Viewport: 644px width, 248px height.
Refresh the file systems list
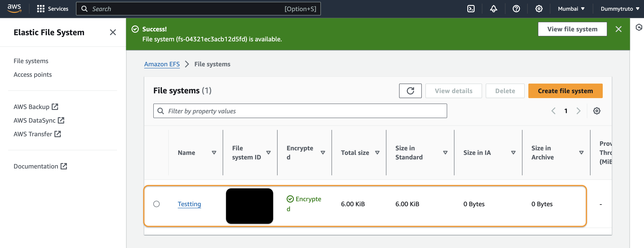click(410, 91)
